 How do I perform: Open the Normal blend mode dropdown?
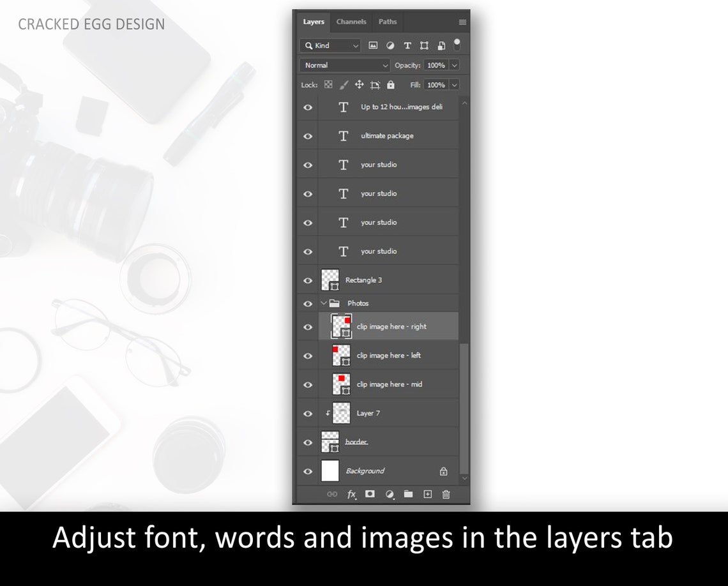click(344, 65)
